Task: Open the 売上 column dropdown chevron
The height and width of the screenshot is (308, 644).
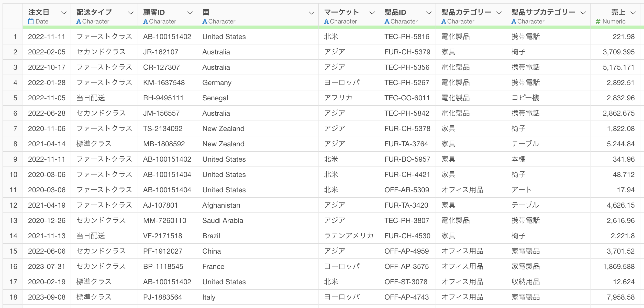Action: (633, 13)
